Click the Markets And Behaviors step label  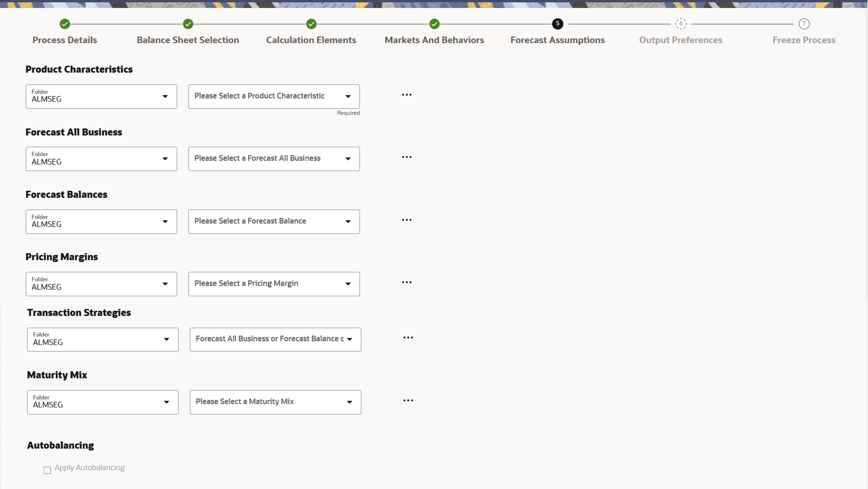coord(434,40)
